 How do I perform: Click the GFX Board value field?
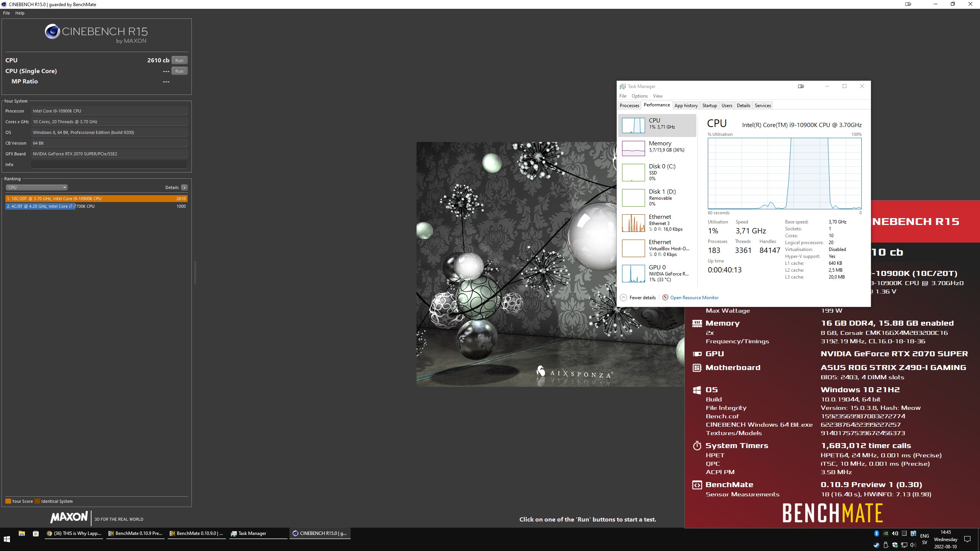click(x=109, y=154)
